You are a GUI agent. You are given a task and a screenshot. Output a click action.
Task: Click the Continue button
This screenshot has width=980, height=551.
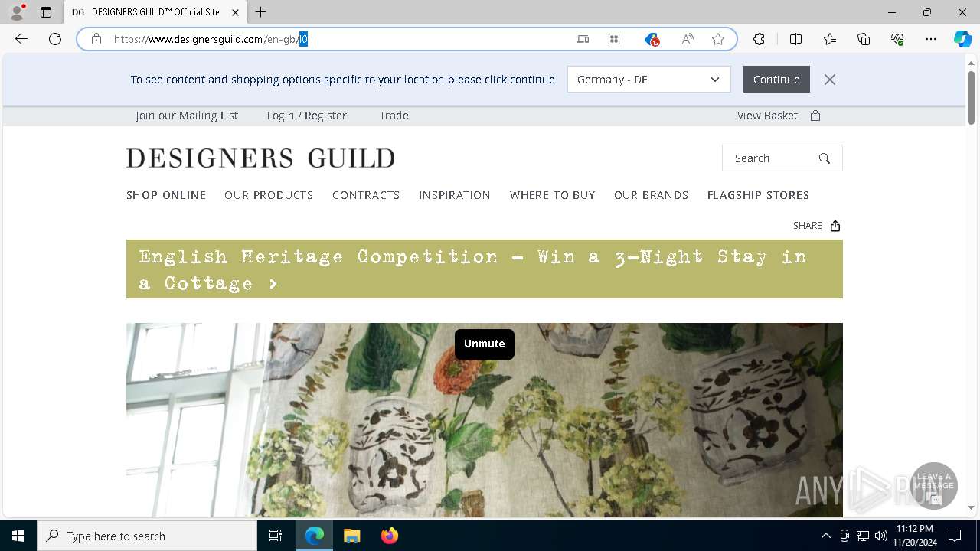776,80
